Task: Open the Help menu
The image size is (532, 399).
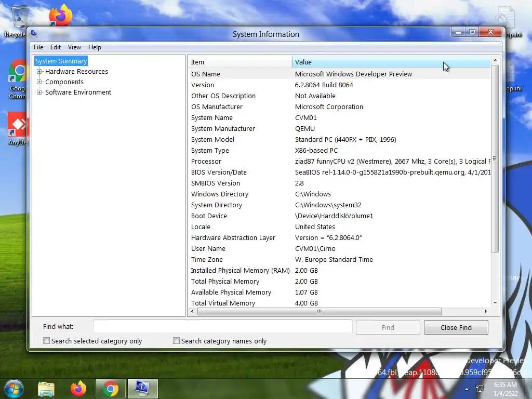Action: pos(95,47)
